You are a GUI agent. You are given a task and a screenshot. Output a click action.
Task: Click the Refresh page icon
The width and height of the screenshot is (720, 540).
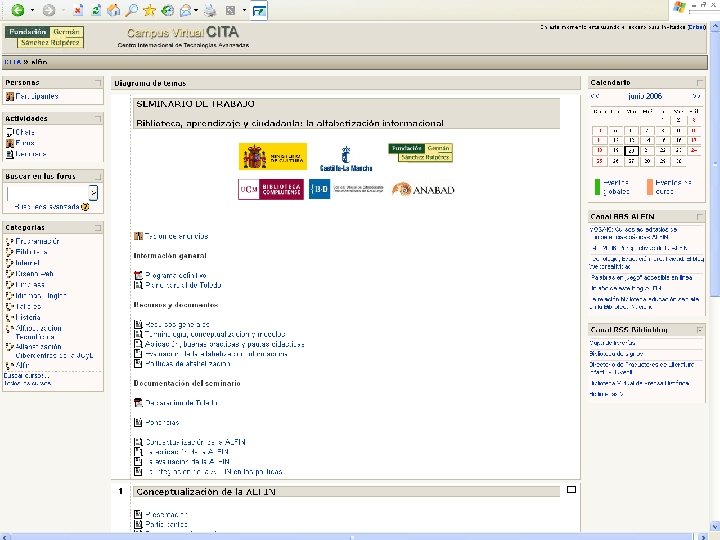96,10
